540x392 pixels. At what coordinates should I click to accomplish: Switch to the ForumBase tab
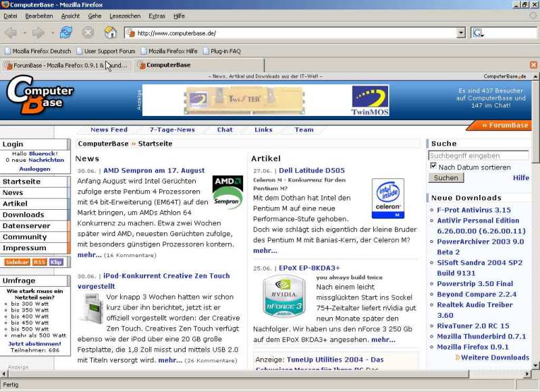pyautogui.click(x=67, y=65)
